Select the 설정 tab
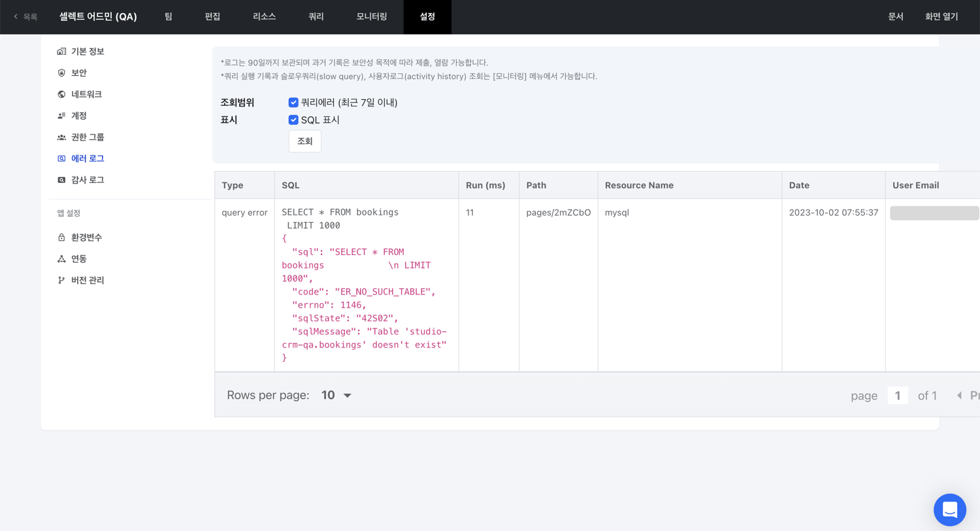Image resolution: width=980 pixels, height=531 pixels. click(427, 17)
